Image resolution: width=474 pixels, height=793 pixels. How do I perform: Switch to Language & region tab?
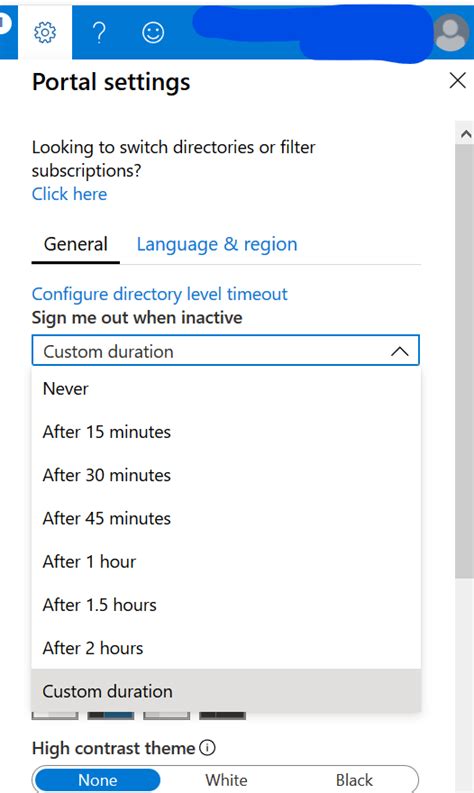[217, 244]
